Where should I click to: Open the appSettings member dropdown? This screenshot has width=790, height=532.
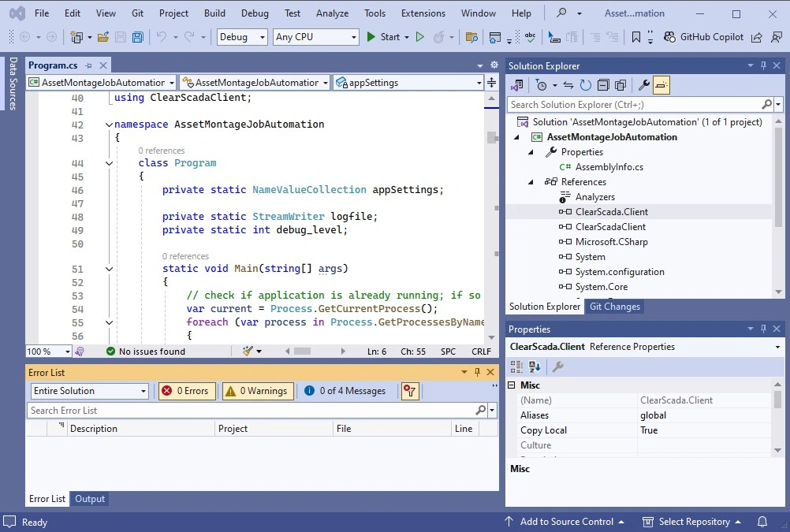point(409,83)
